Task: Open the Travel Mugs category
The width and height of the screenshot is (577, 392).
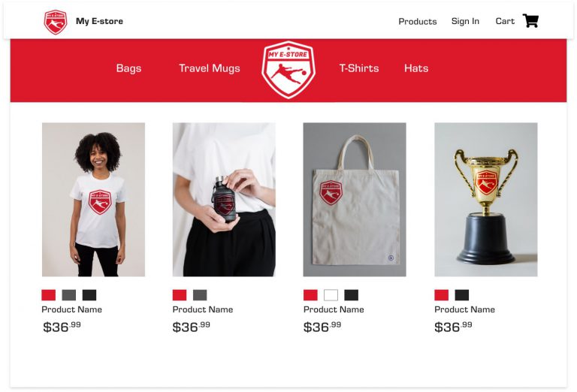Action: [x=210, y=68]
